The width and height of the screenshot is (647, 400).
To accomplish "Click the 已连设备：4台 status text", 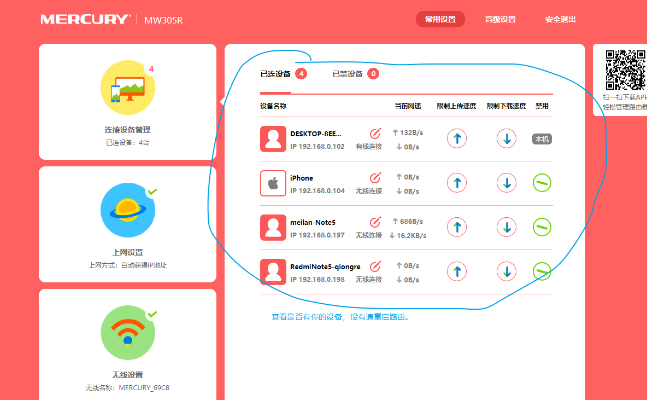I will tap(128, 143).
